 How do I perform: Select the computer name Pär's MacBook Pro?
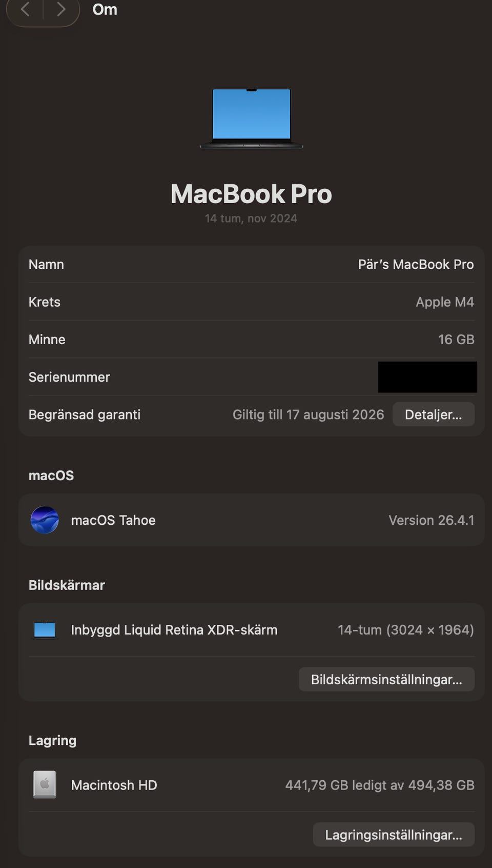tap(416, 264)
